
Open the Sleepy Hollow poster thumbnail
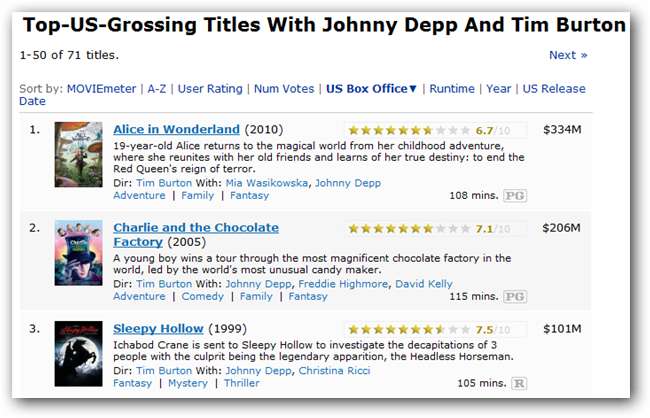[78, 353]
